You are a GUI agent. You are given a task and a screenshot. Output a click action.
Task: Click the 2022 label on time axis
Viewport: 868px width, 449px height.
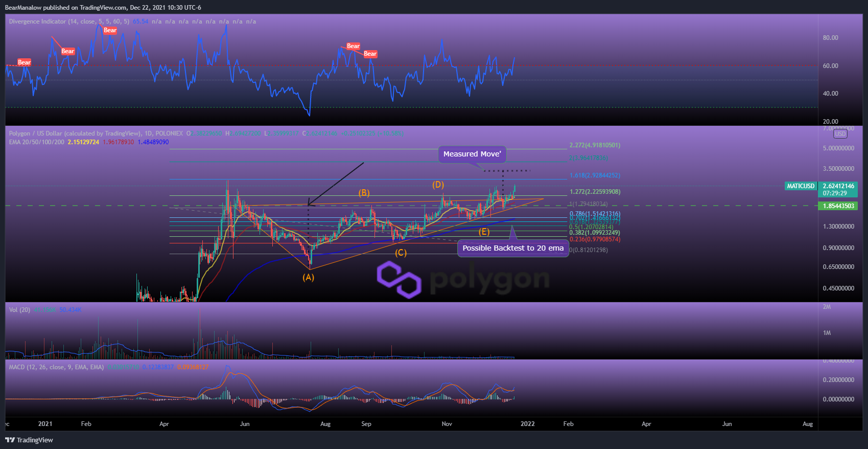(x=528, y=424)
